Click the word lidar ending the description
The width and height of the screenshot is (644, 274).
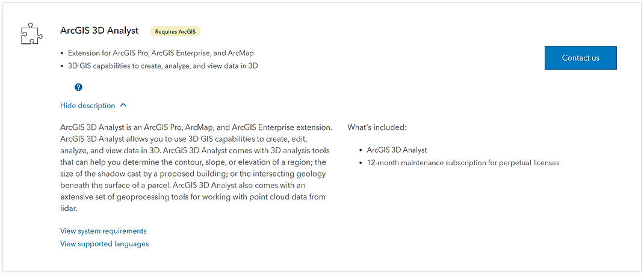69,209
